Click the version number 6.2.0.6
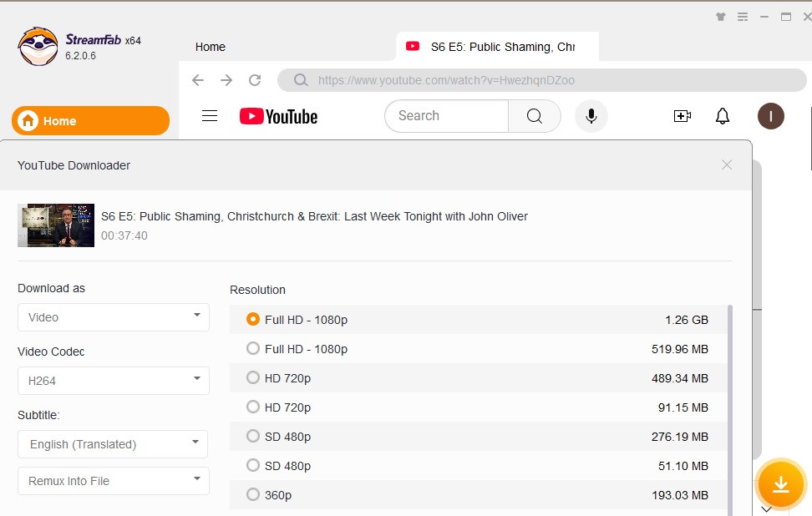The width and height of the screenshot is (812, 516). [80, 56]
